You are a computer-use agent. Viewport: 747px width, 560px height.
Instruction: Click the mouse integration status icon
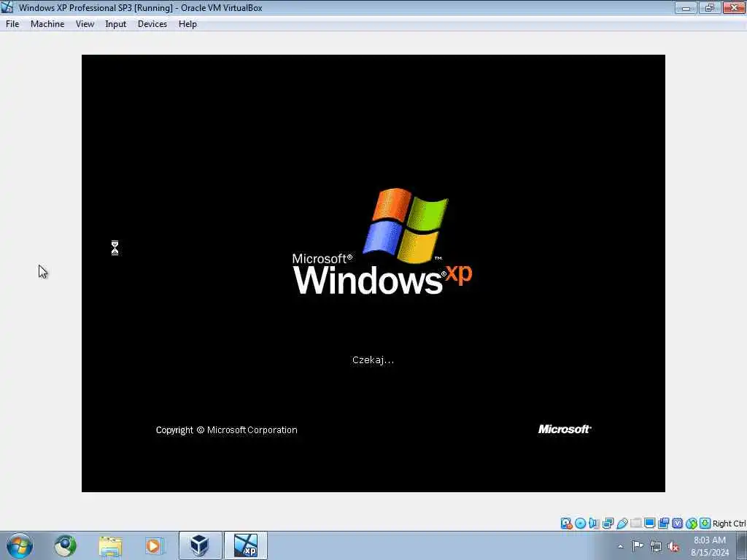point(692,524)
